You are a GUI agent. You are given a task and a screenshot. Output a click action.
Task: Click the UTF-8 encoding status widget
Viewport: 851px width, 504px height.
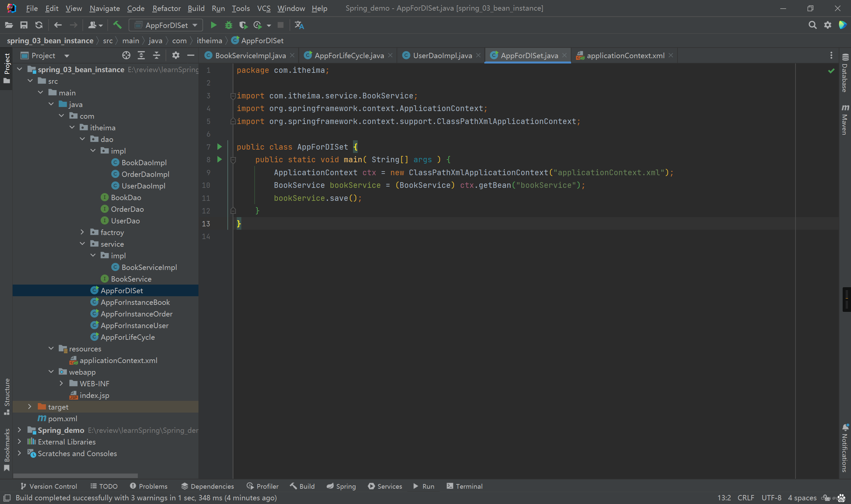tap(772, 498)
